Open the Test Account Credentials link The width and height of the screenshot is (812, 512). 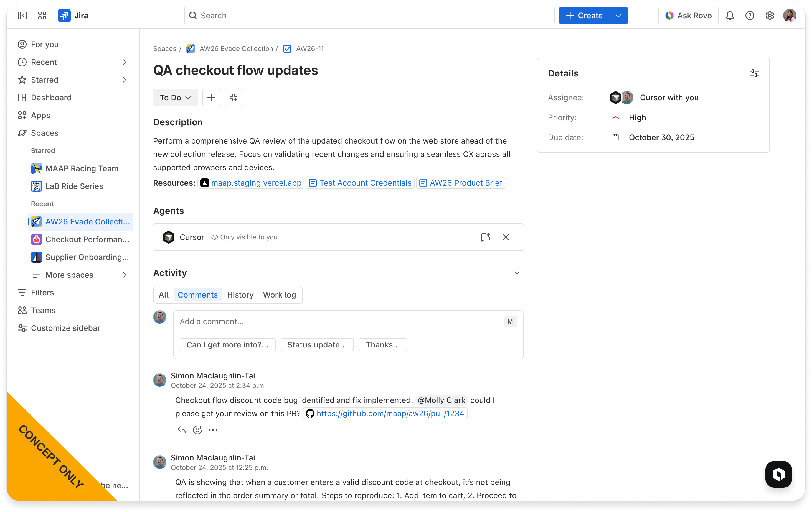(x=360, y=183)
